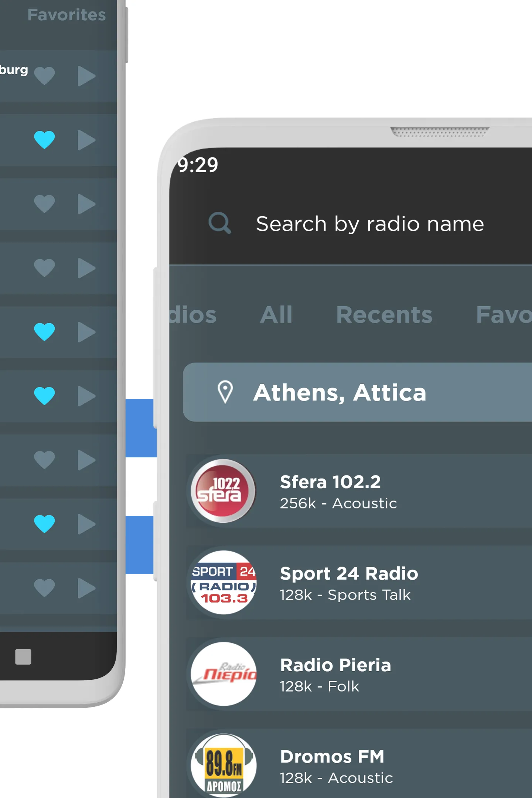The width and height of the screenshot is (532, 798).
Task: Select the Sfera 102.2 station title
Action: click(x=330, y=482)
